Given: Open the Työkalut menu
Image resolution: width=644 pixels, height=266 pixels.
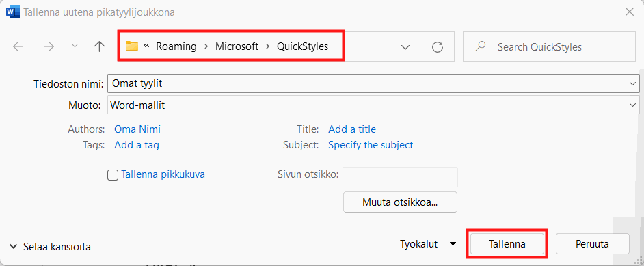Looking at the screenshot, I should pos(429,244).
